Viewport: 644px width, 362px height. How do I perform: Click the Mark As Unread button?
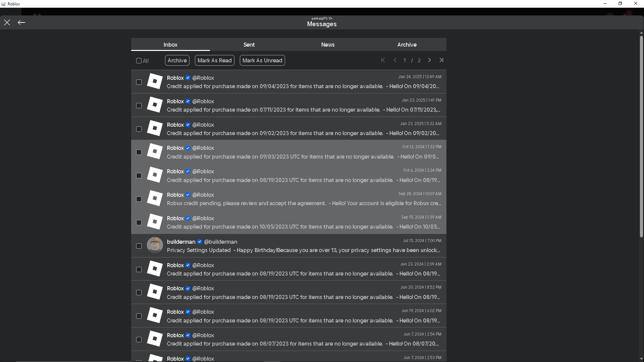point(262,60)
